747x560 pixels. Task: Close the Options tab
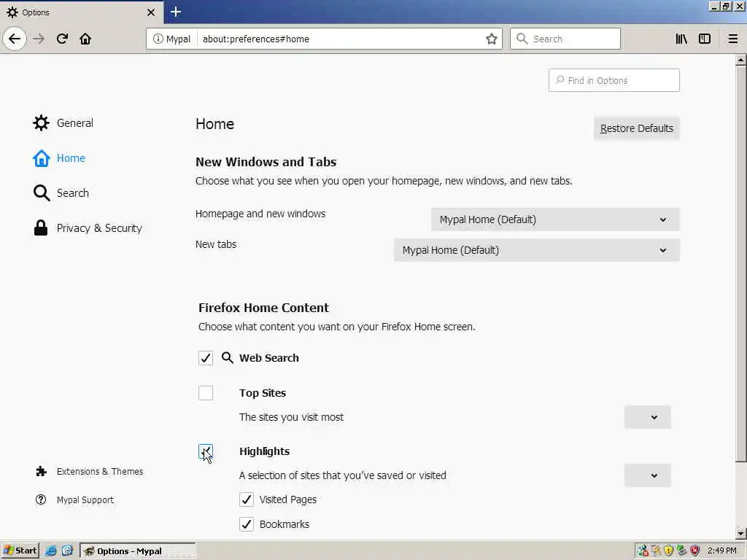pyautogui.click(x=151, y=12)
